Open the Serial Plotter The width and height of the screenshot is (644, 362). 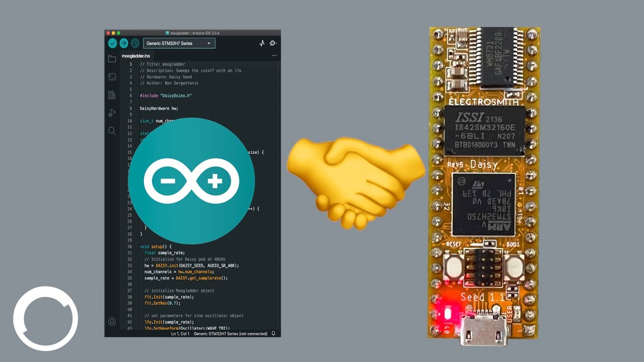pos(262,43)
